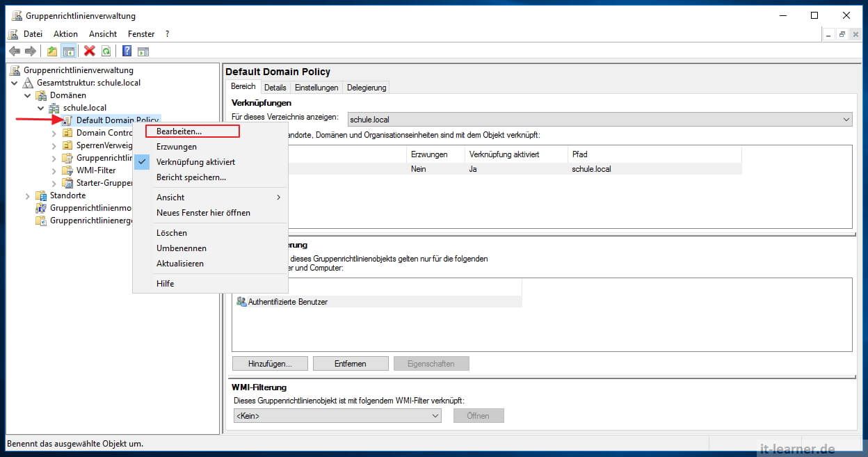The height and width of the screenshot is (457, 868).
Task: Select the up one level folder icon
Action: click(51, 50)
